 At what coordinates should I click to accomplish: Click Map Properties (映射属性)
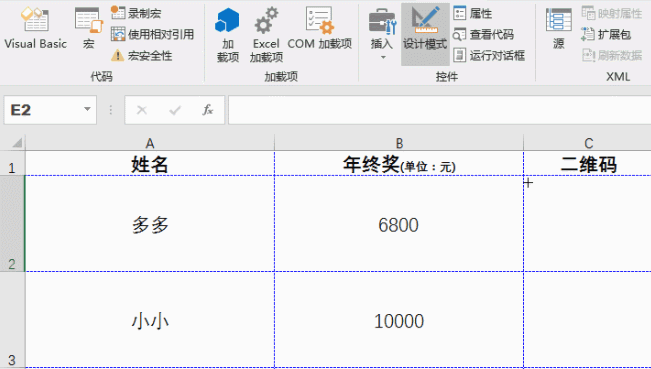pos(612,13)
